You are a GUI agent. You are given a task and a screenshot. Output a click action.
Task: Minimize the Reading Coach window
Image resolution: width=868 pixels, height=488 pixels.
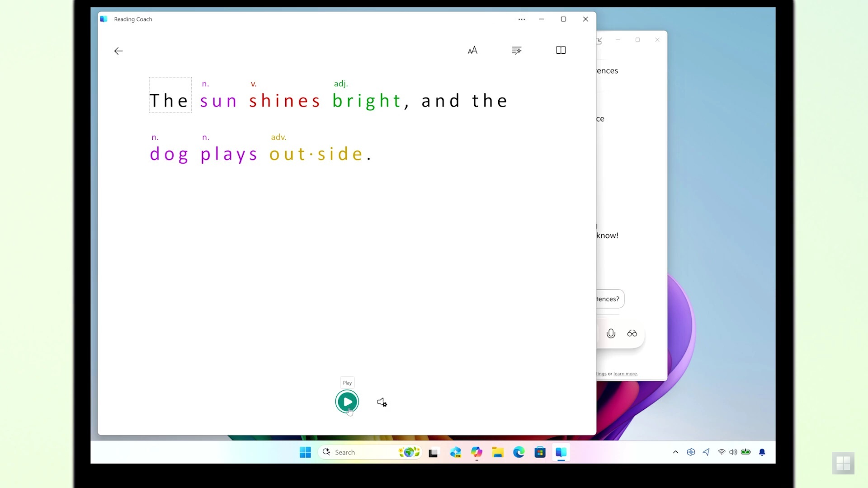541,19
